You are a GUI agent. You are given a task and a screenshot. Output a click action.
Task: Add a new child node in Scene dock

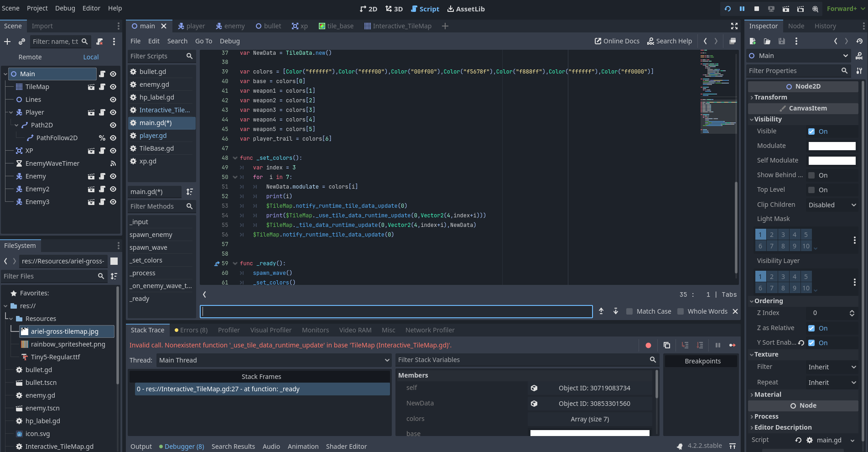pyautogui.click(x=7, y=42)
